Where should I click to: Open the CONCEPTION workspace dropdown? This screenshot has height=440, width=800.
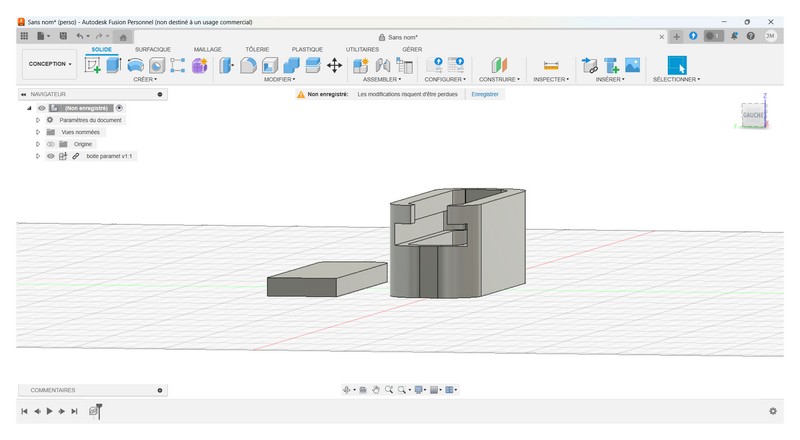click(x=50, y=64)
